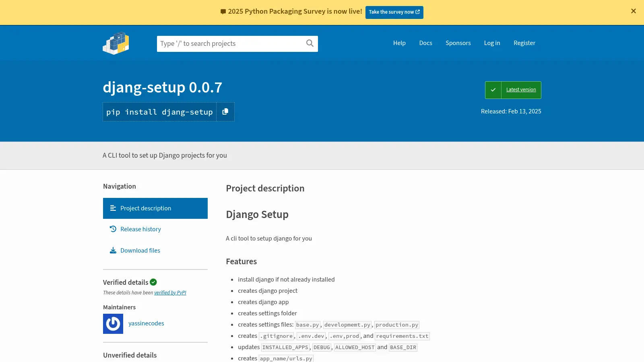Click the Django Setup heading
644x362 pixels.
(257, 214)
